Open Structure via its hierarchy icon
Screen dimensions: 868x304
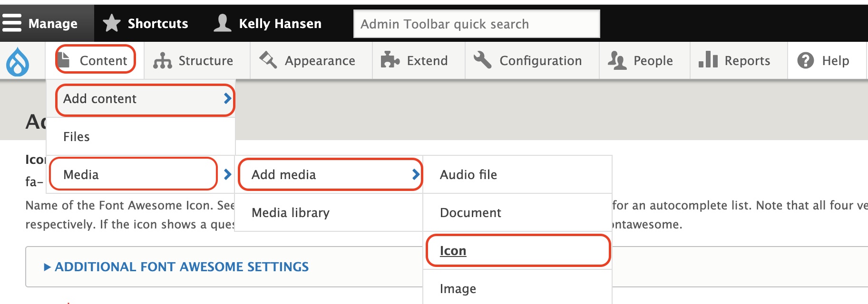tap(163, 61)
